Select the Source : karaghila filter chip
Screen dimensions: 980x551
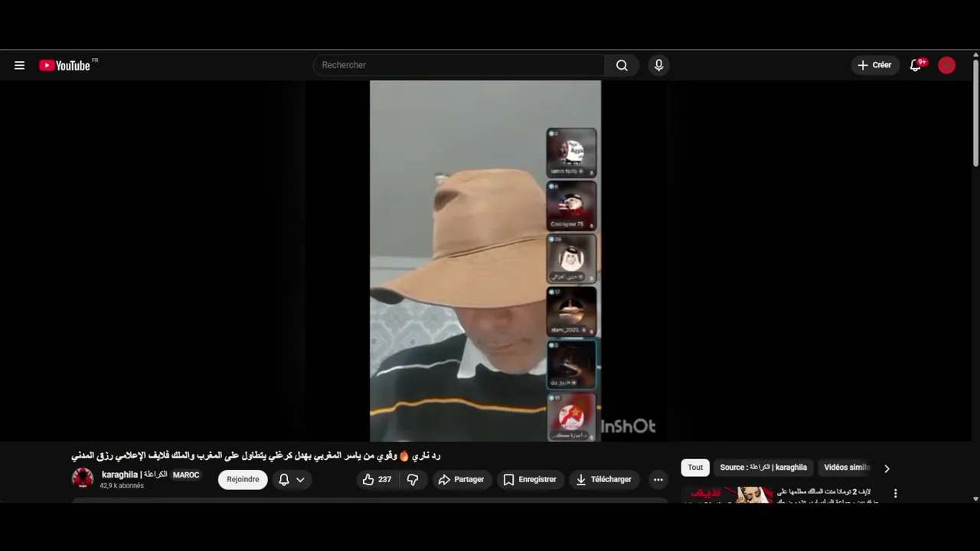point(763,468)
